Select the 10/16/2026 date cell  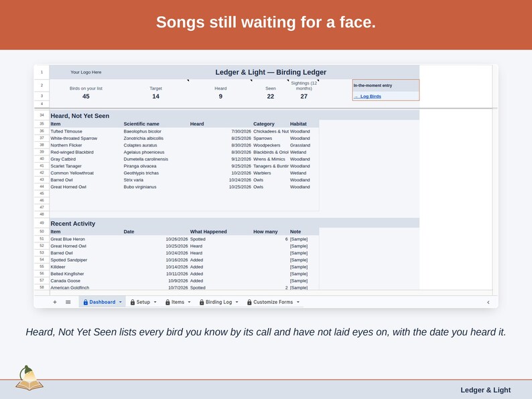[156, 260]
